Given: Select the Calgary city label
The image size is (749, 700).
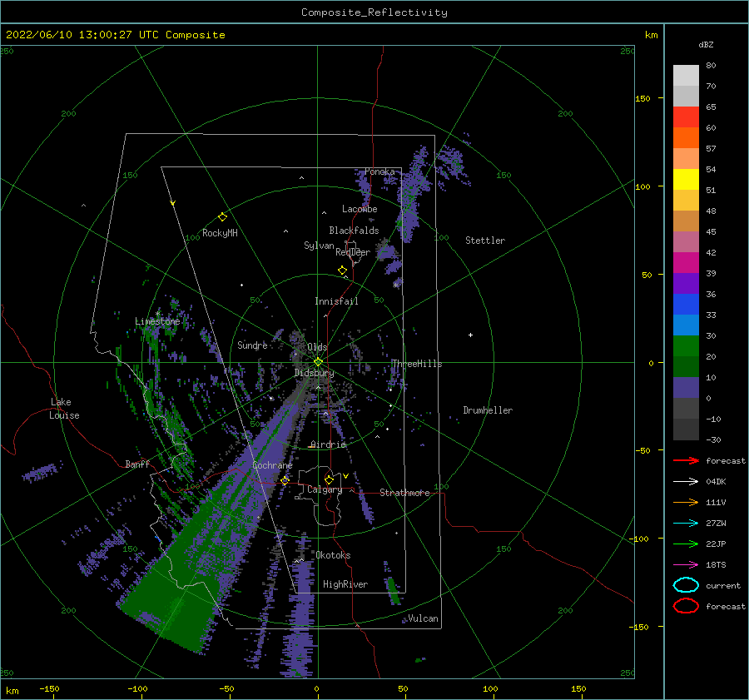Looking at the screenshot, I should [x=325, y=489].
